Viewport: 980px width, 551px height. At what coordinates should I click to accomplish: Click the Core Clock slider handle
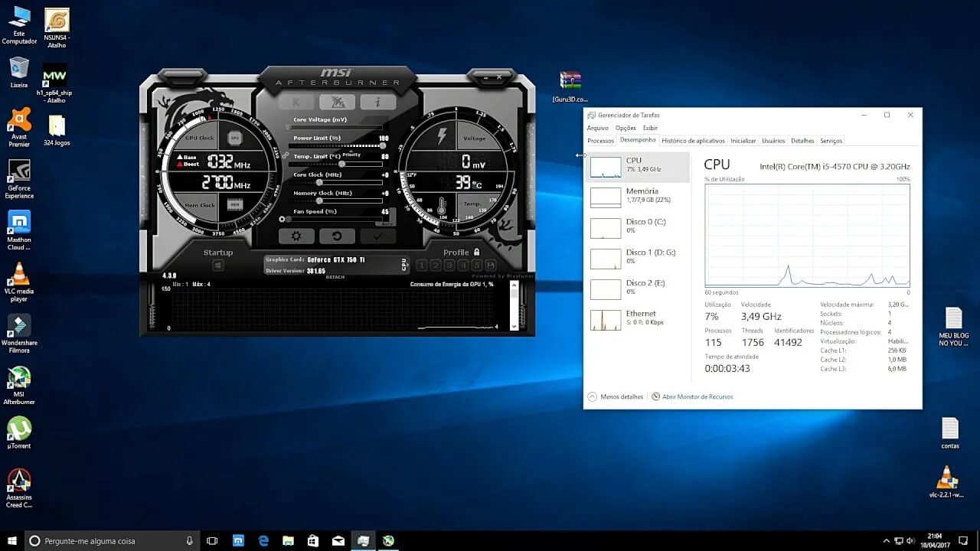click(319, 182)
